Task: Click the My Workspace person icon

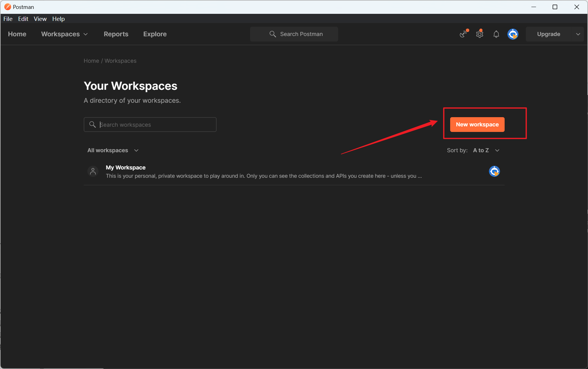Action: pos(93,171)
